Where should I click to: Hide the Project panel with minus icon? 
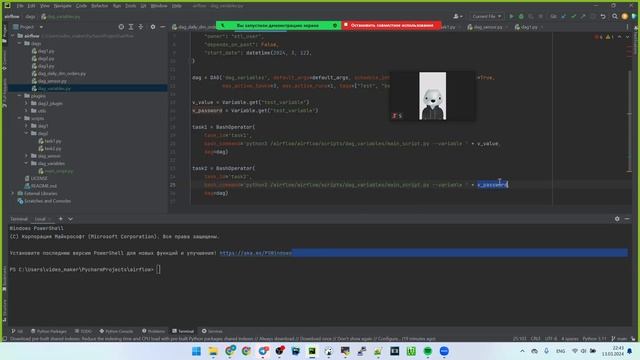point(162,27)
